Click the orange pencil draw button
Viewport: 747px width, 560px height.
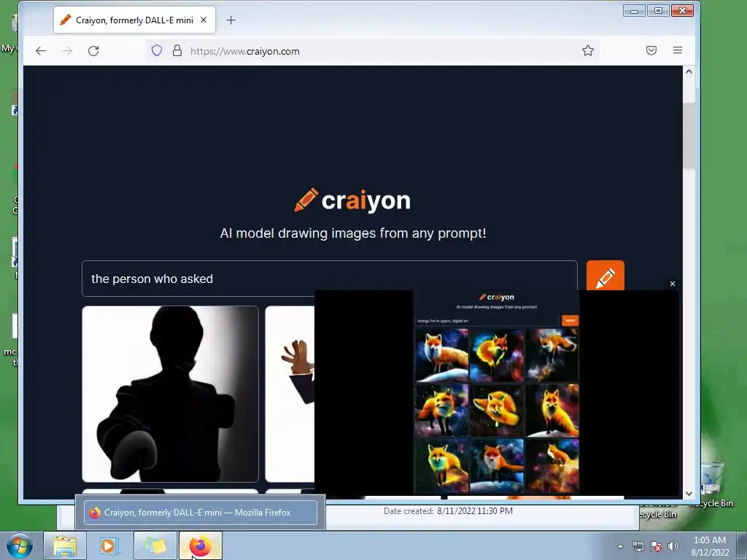[x=605, y=275]
